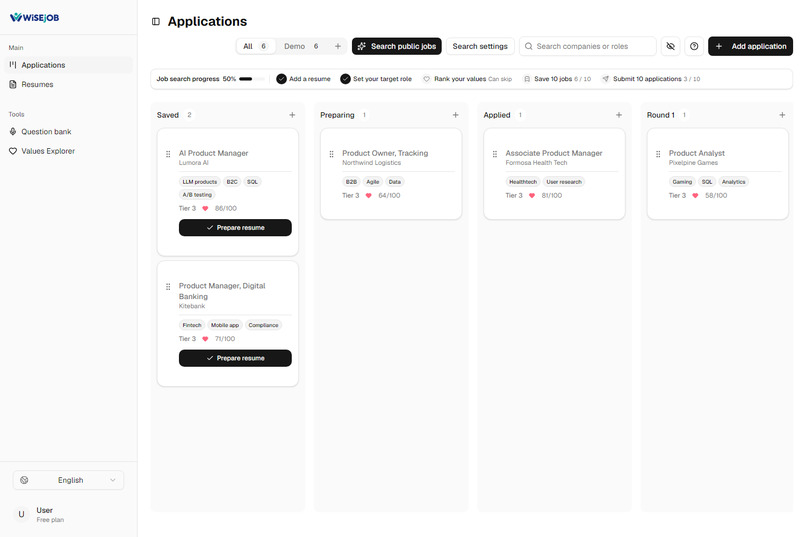Click the WiseJob logo
The image size is (806, 537).
pyautogui.click(x=34, y=17)
